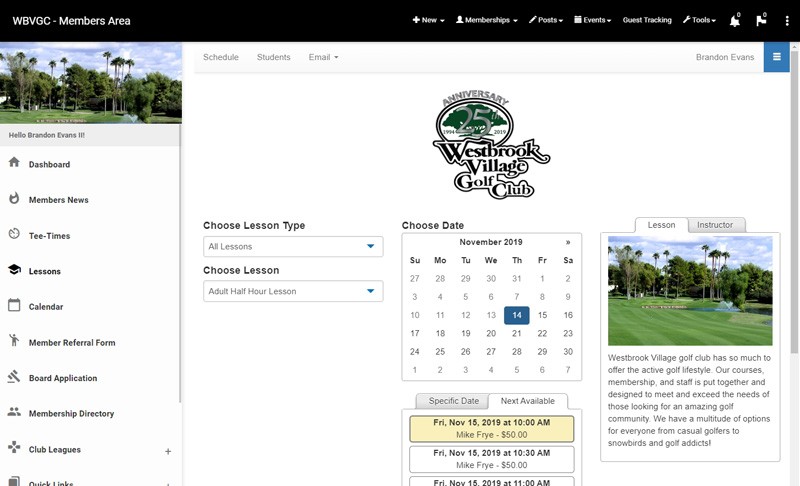This screenshot has width=800, height=486.
Task: Select the 10:00 AM Mike Frye slot
Action: coord(491,429)
